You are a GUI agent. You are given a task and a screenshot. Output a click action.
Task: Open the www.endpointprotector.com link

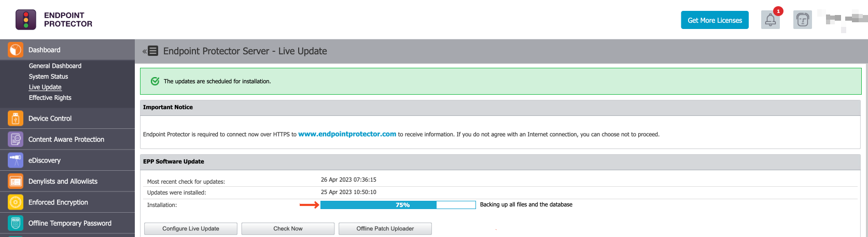[347, 134]
